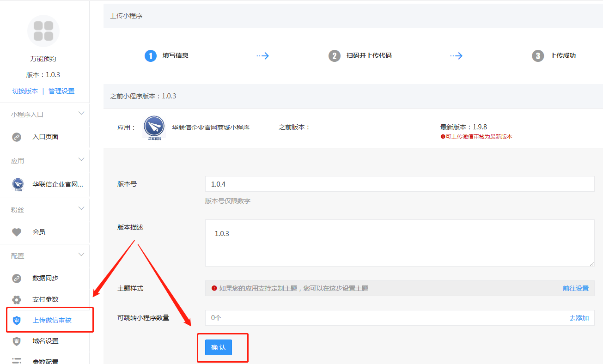Click the 管理设置 link
This screenshot has width=603, height=364.
[61, 91]
